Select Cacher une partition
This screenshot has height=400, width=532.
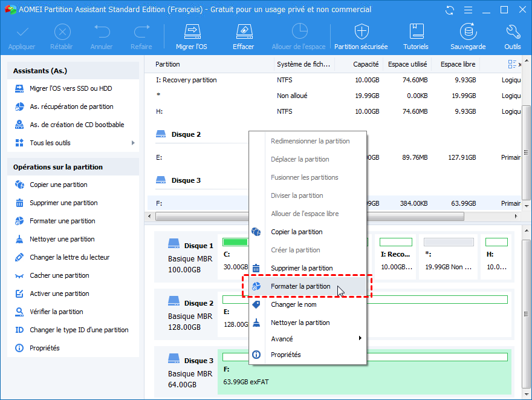pos(59,276)
